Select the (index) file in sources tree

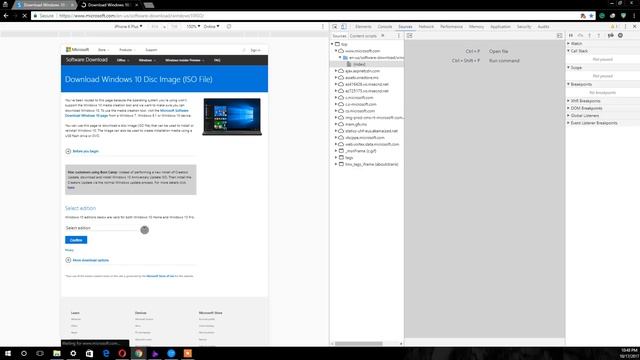359,64
